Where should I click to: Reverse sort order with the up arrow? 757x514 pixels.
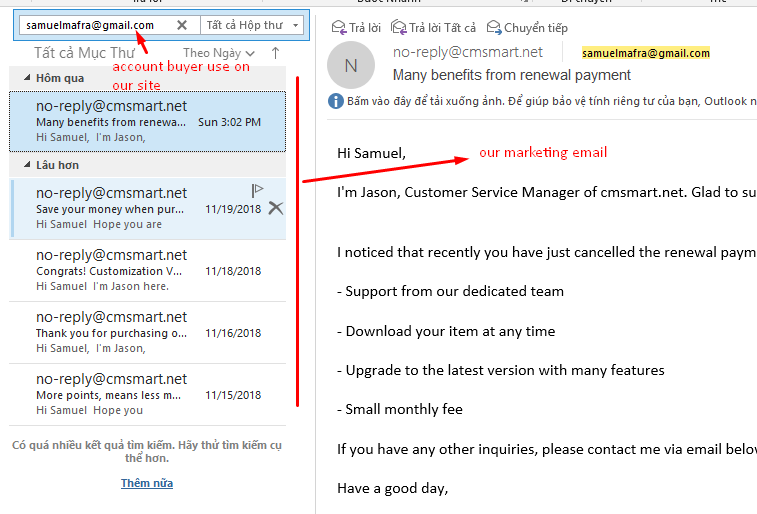coord(276,53)
